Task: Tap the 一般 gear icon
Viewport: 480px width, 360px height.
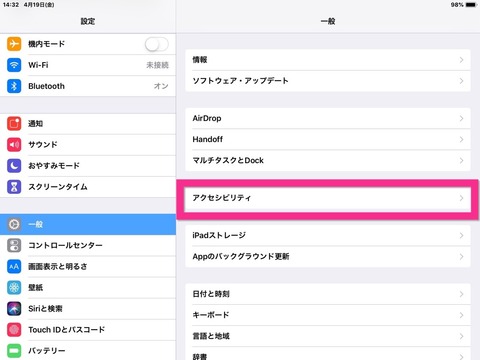Action: [x=14, y=224]
